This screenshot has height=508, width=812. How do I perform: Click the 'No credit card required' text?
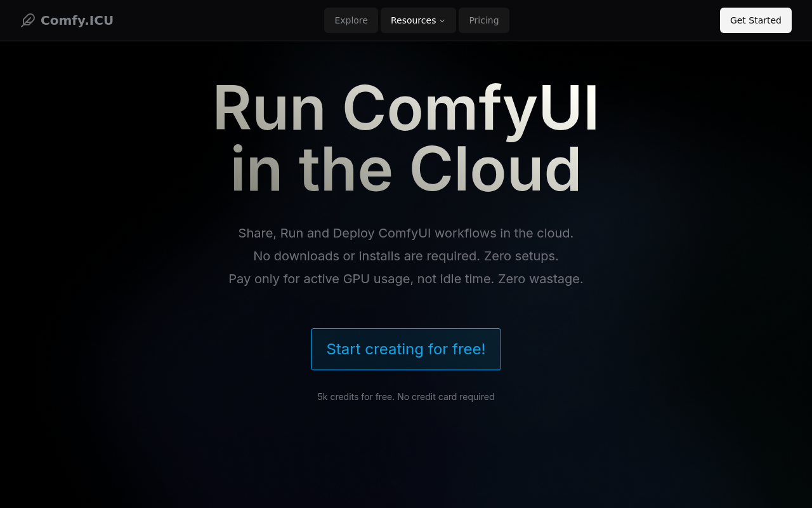tap(446, 397)
